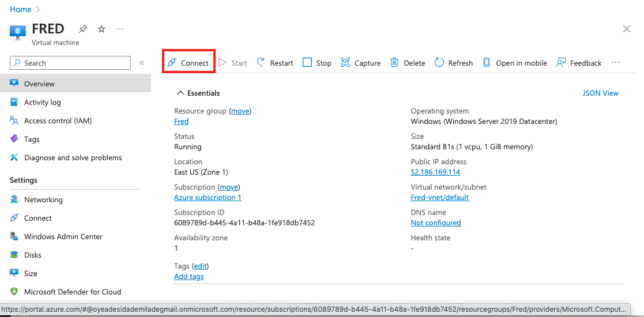Collapse the Essentials section
Screen dimensions: 644x317
(x=180, y=93)
